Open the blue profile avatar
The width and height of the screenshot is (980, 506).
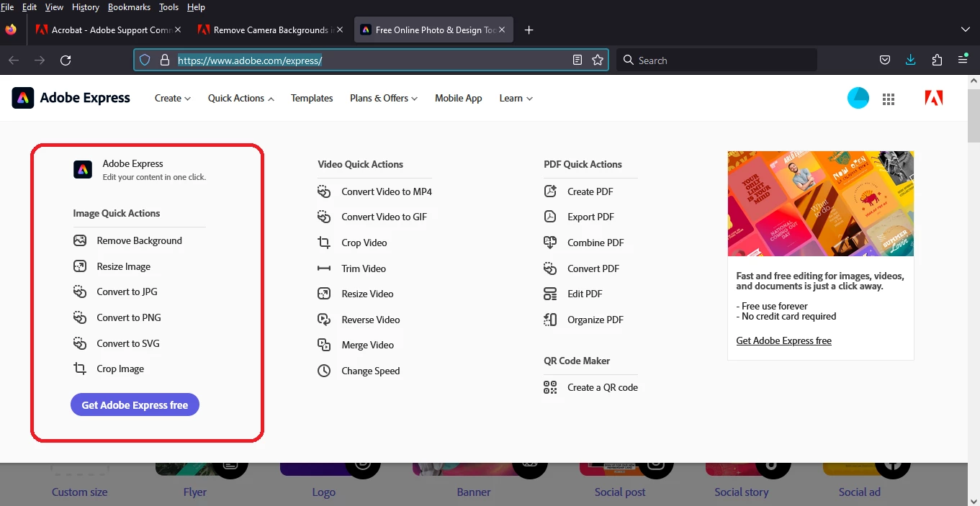coord(858,98)
